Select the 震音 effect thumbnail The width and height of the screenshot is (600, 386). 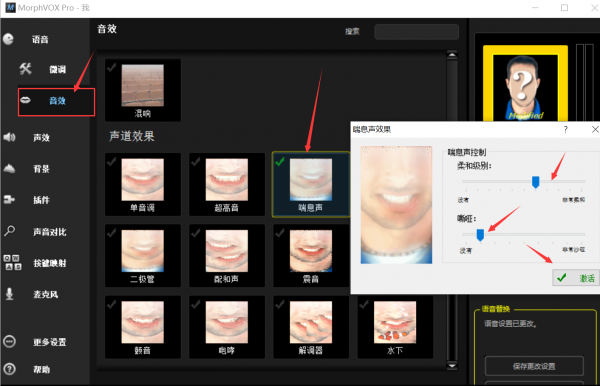click(311, 251)
